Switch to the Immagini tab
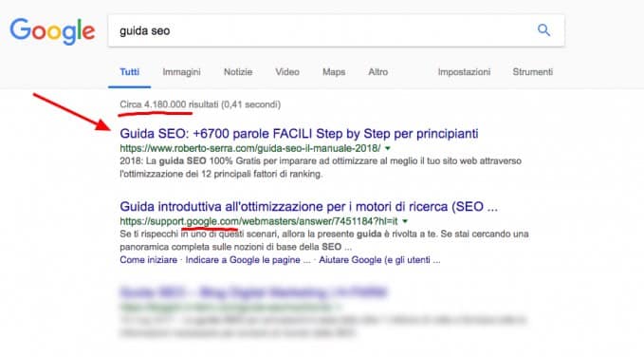The height and width of the screenshot is (357, 644). pyautogui.click(x=181, y=72)
